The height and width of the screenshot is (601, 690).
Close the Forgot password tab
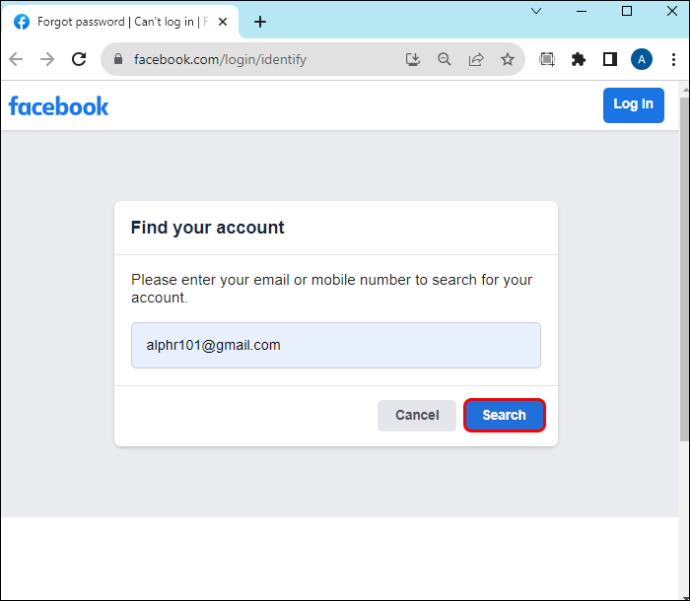click(x=223, y=22)
